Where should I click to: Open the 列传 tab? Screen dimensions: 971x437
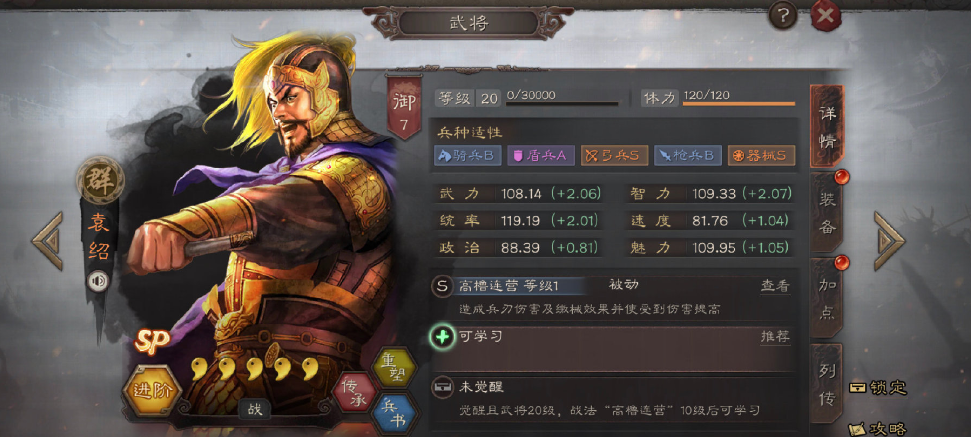[827, 382]
